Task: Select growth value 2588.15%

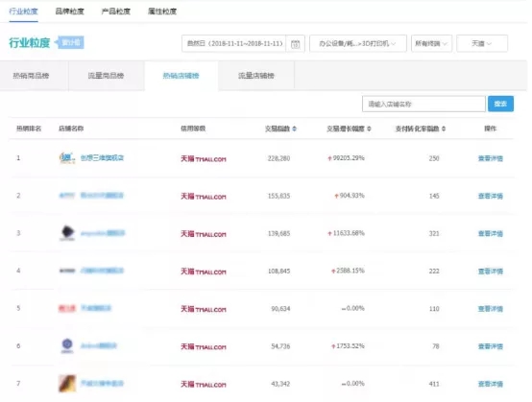Action: (351, 271)
